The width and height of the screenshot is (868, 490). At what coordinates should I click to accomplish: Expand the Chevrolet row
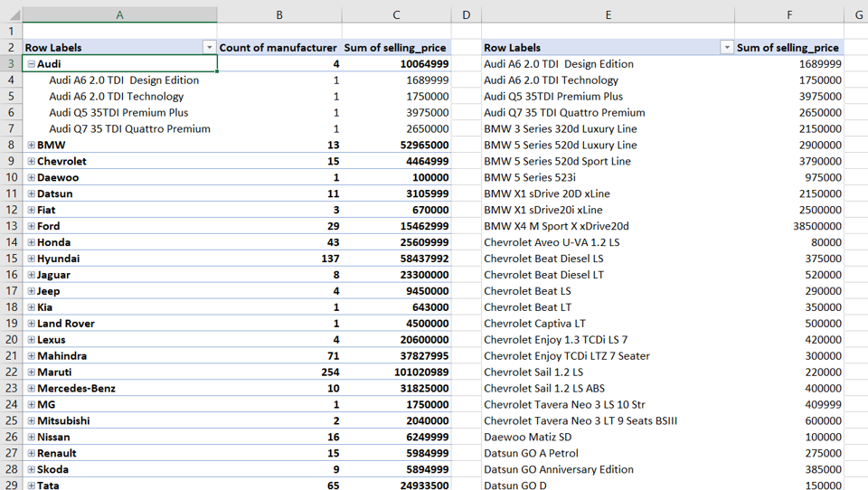point(31,162)
